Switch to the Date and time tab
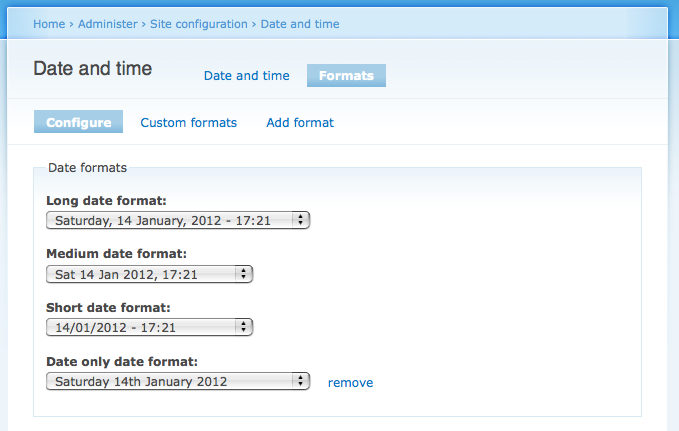The width and height of the screenshot is (679, 431). [x=246, y=75]
